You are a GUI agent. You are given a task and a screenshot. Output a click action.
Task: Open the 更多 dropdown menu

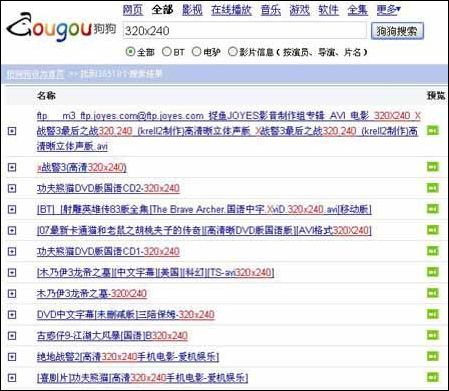point(388,10)
